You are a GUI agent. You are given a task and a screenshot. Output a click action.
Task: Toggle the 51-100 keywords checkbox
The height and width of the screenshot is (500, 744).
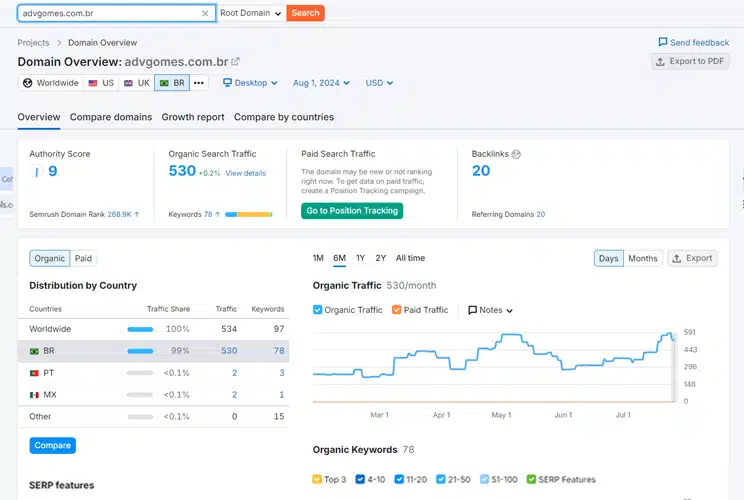click(484, 479)
